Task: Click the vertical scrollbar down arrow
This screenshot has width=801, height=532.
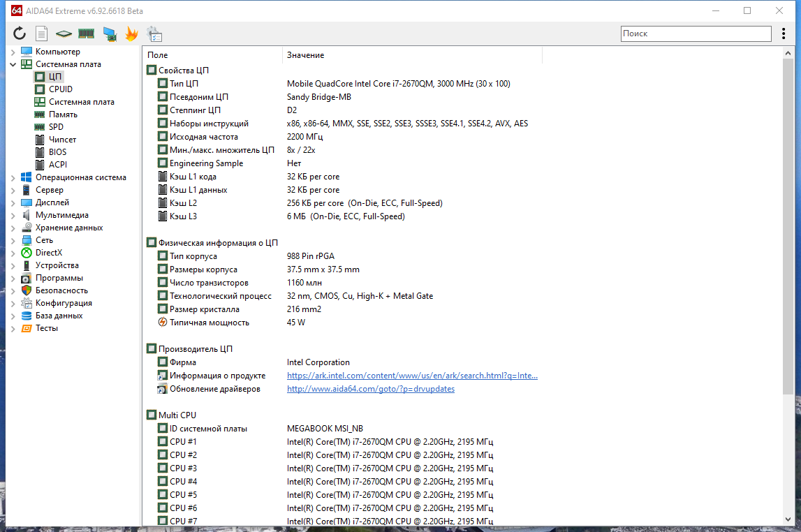Action: pos(788,519)
